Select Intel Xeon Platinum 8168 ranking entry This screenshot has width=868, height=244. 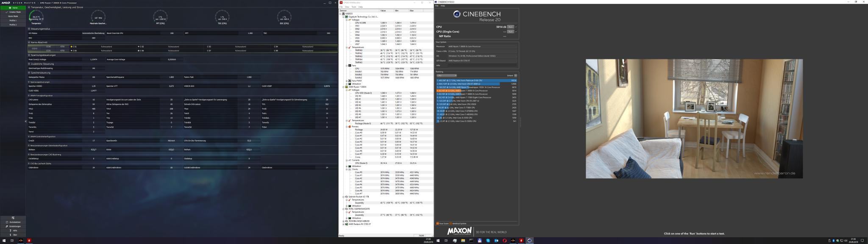pos(476,80)
